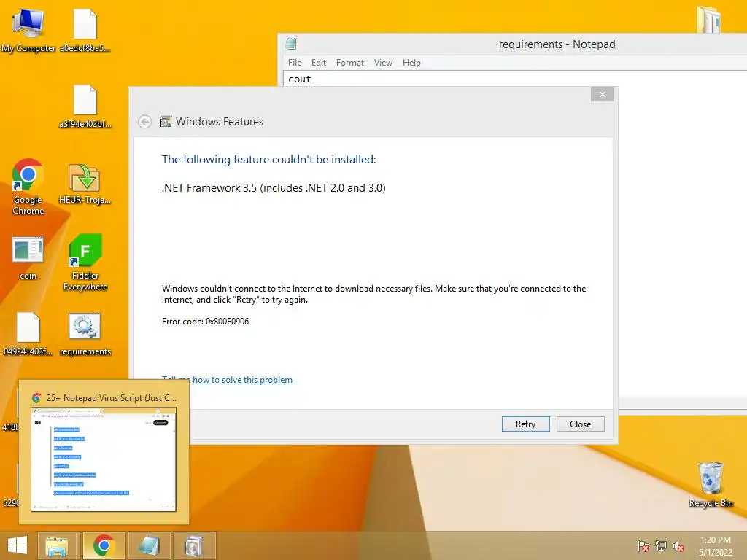Open Action Center flag in system tray
The height and width of the screenshot is (560, 747).
coord(643,546)
